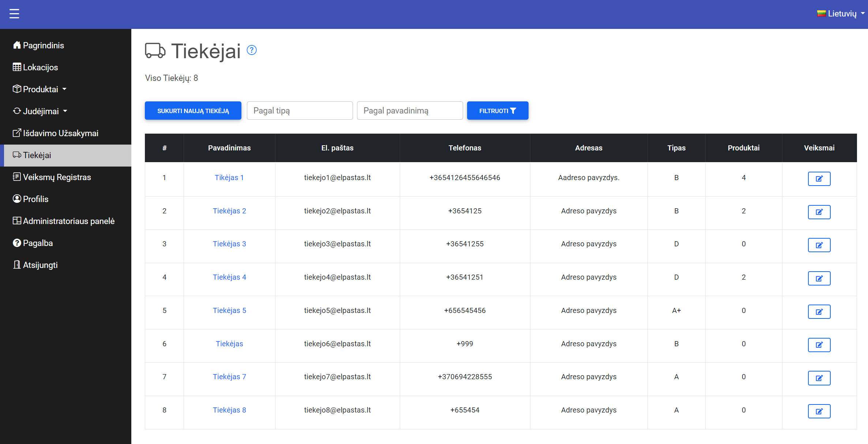Click edit icon for Tiekėjas 2 row
Screen dimensions: 868x444
(819, 212)
